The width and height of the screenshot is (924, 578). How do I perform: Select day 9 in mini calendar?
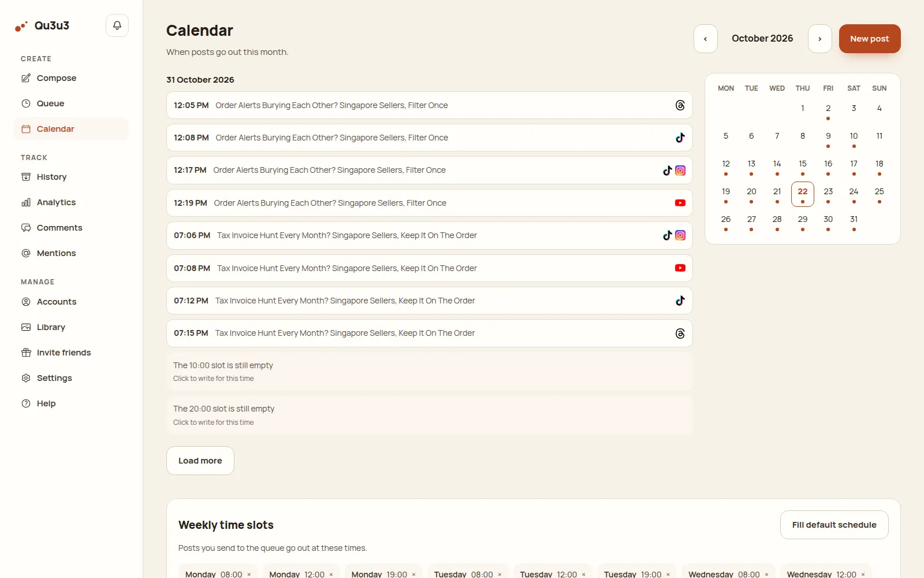[x=828, y=139]
